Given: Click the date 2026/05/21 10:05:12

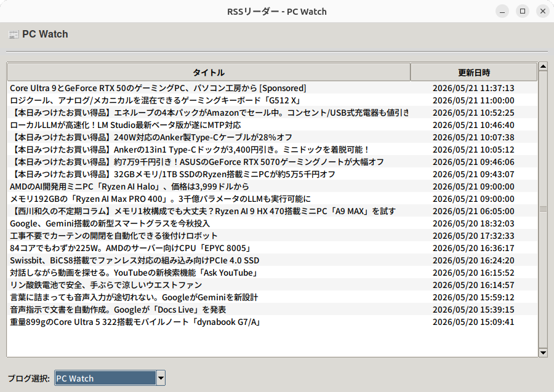Looking at the screenshot, I should click(473, 150).
